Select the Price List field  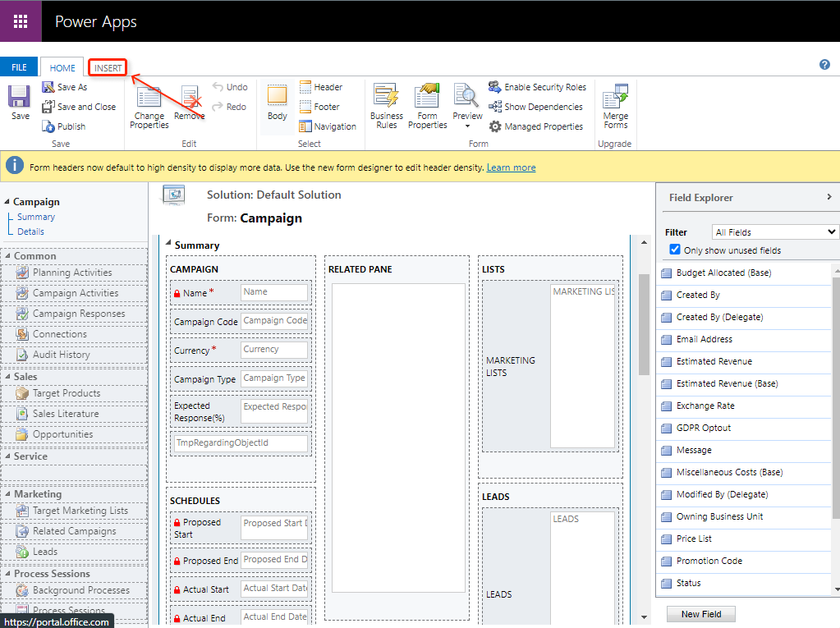pyautogui.click(x=744, y=539)
